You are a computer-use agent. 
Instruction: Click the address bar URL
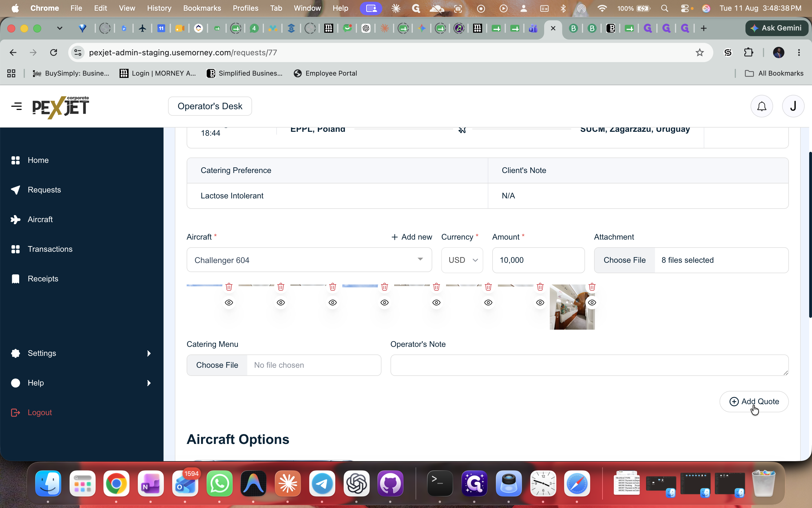tap(183, 52)
